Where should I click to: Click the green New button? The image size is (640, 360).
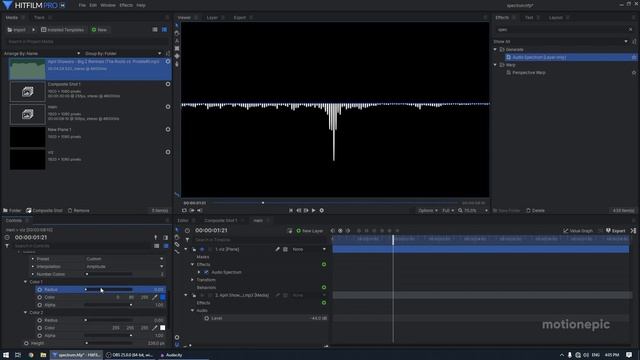point(100,30)
